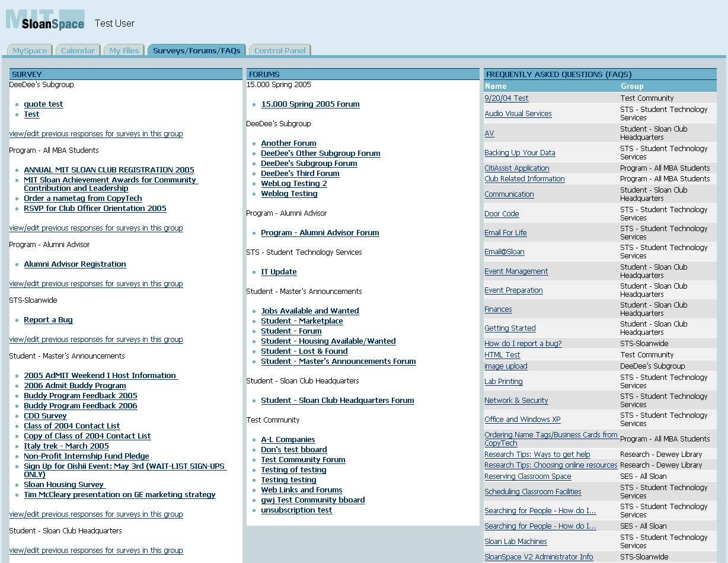Browse the Jobs Available and Wanted forum
The image size is (728, 563).
(309, 311)
